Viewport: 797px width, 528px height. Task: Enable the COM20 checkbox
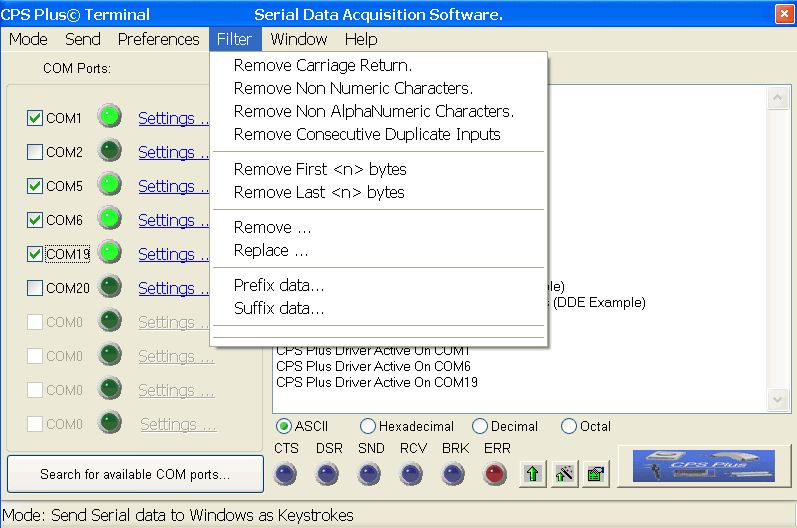tap(35, 288)
